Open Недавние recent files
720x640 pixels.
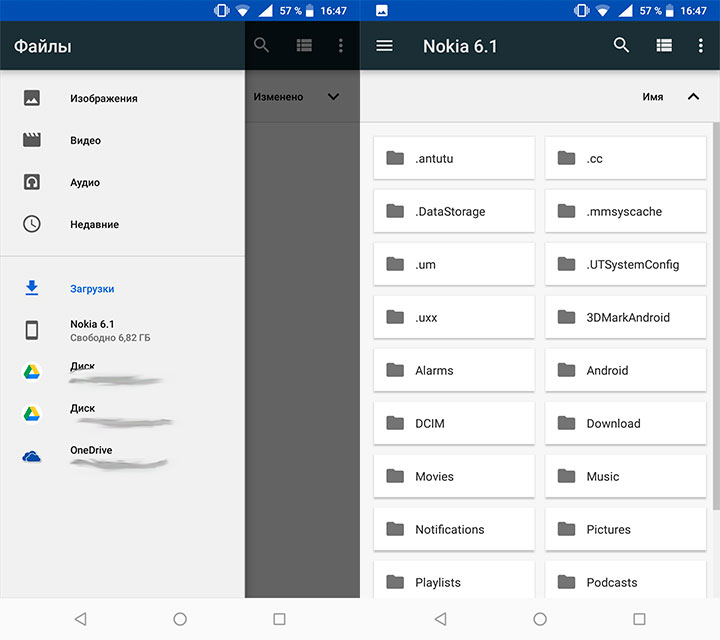pyautogui.click(x=94, y=225)
